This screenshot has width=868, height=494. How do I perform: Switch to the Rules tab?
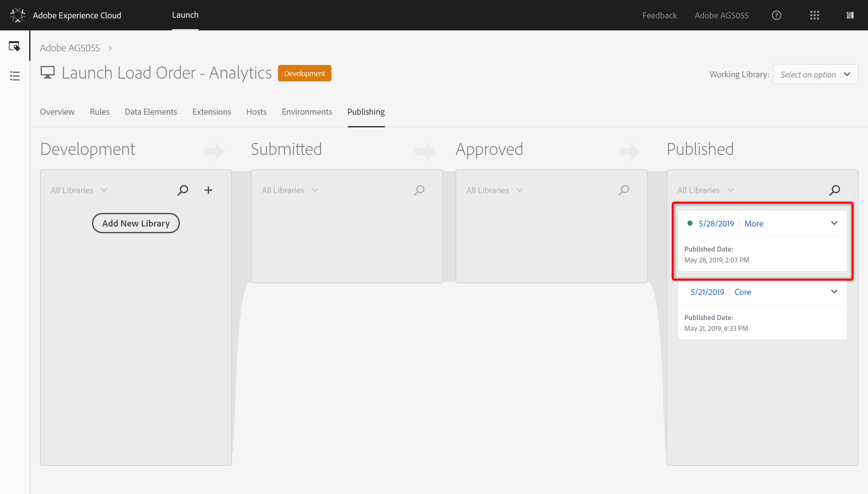[100, 112]
